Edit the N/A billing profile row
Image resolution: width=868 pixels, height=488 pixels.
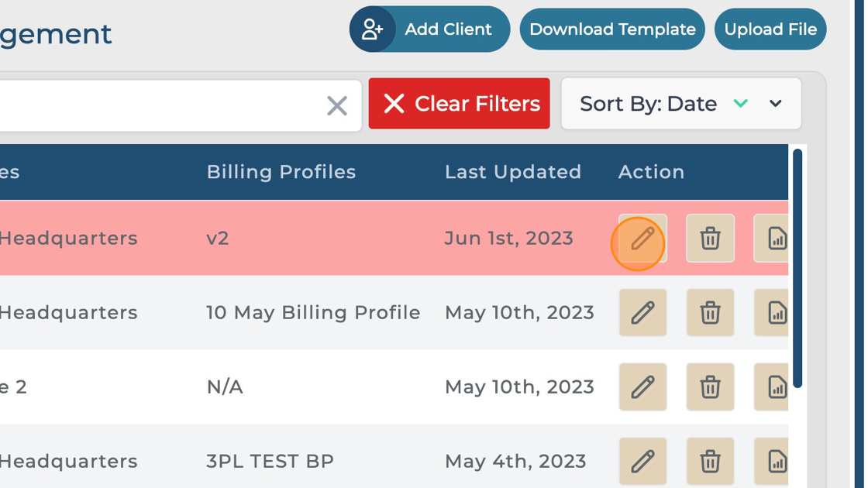click(x=642, y=387)
